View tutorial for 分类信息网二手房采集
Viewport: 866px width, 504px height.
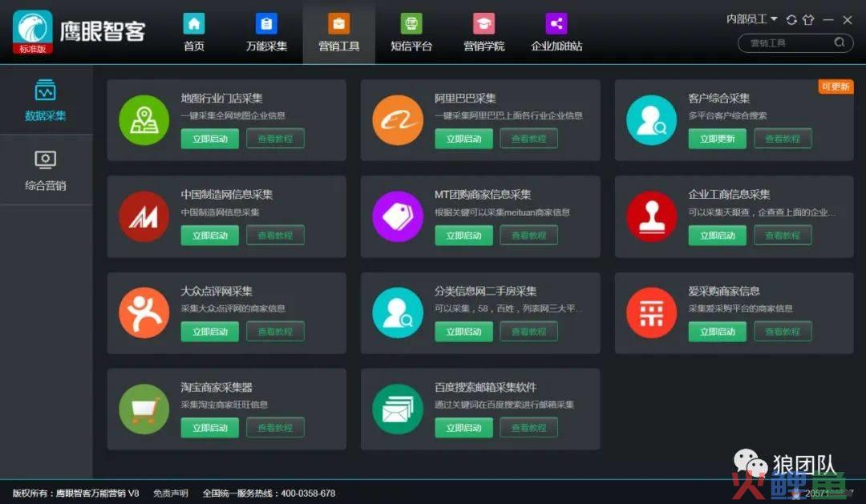pyautogui.click(x=528, y=331)
